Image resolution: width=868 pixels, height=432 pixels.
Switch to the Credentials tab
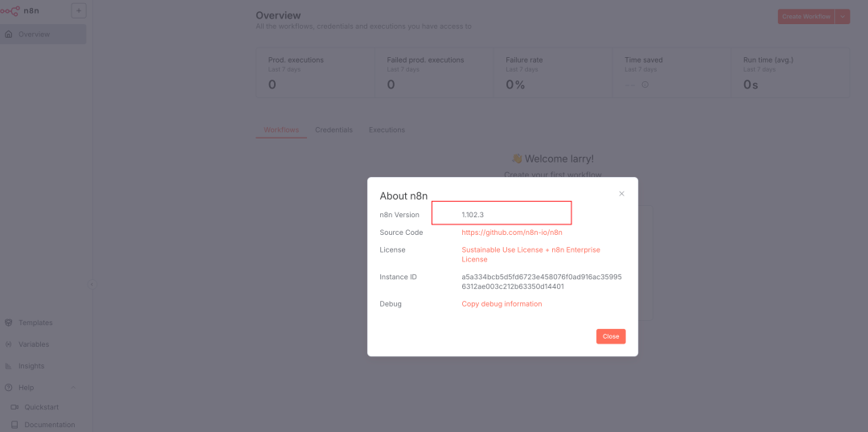334,130
